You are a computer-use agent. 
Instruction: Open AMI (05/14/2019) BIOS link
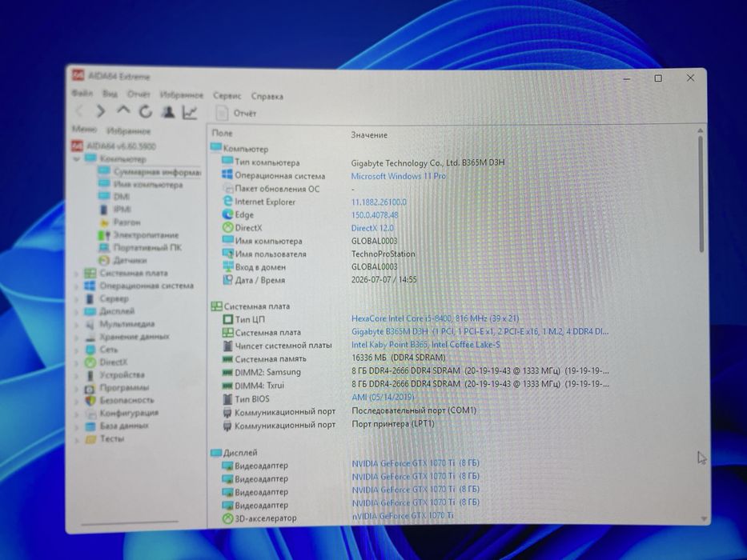click(383, 397)
